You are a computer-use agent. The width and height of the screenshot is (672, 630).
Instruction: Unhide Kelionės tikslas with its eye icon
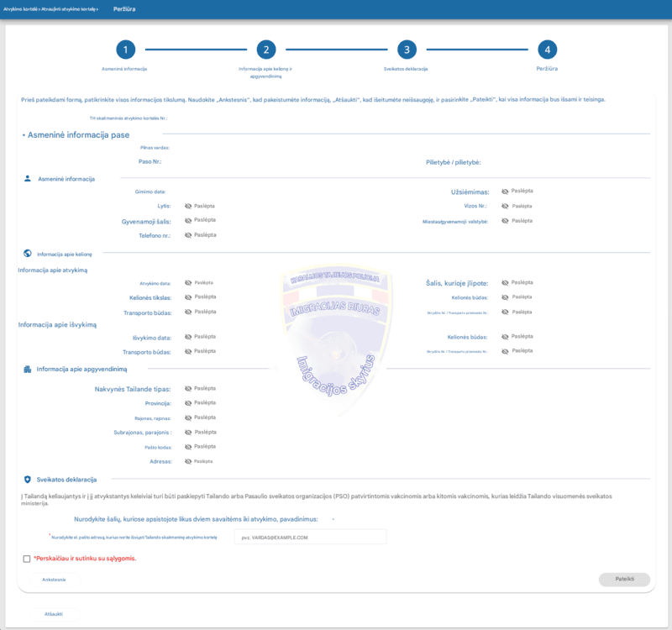[188, 297]
